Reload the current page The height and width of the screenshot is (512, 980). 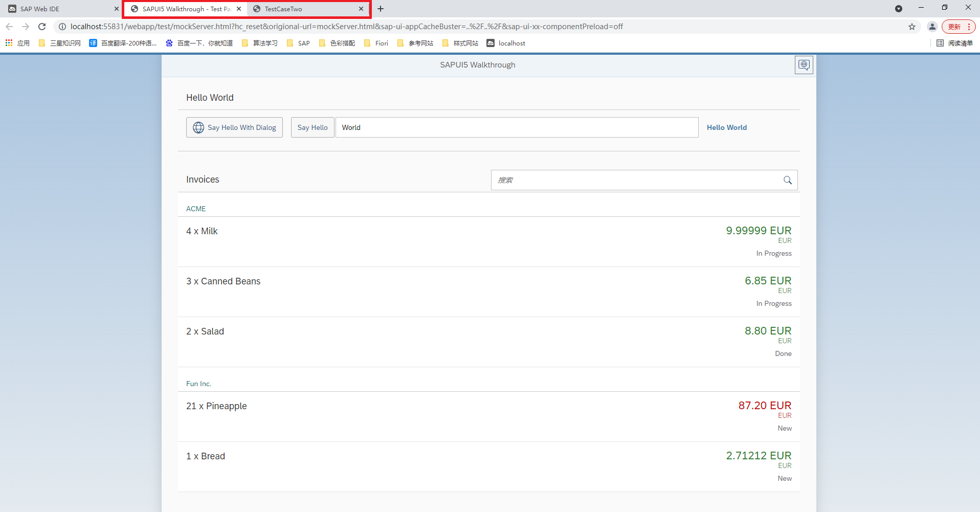42,27
